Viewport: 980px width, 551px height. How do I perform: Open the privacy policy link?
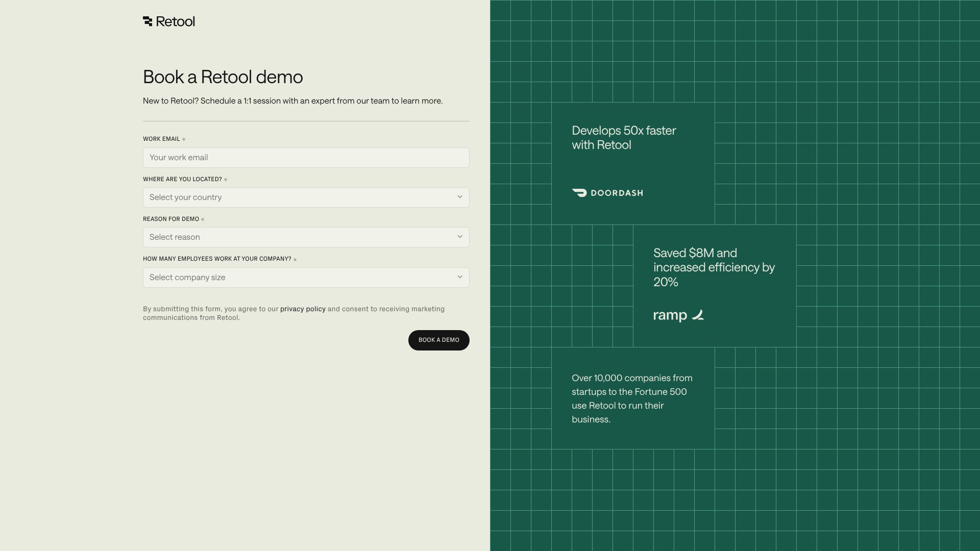pyautogui.click(x=303, y=309)
